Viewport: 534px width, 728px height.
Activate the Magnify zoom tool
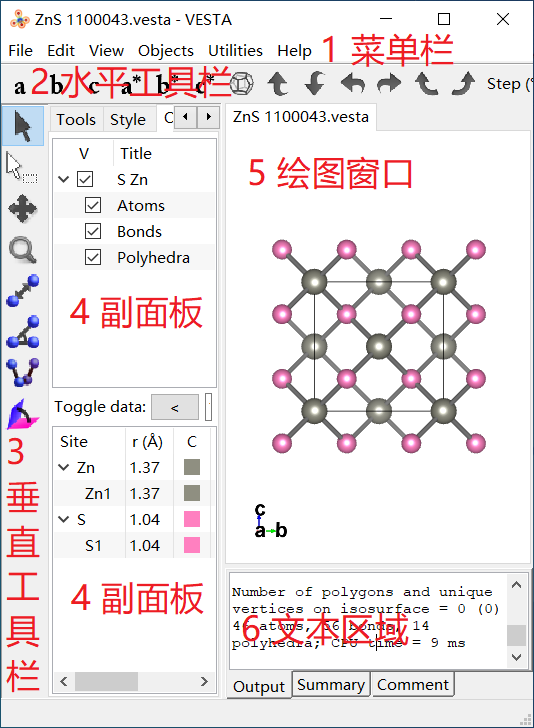tap(23, 250)
